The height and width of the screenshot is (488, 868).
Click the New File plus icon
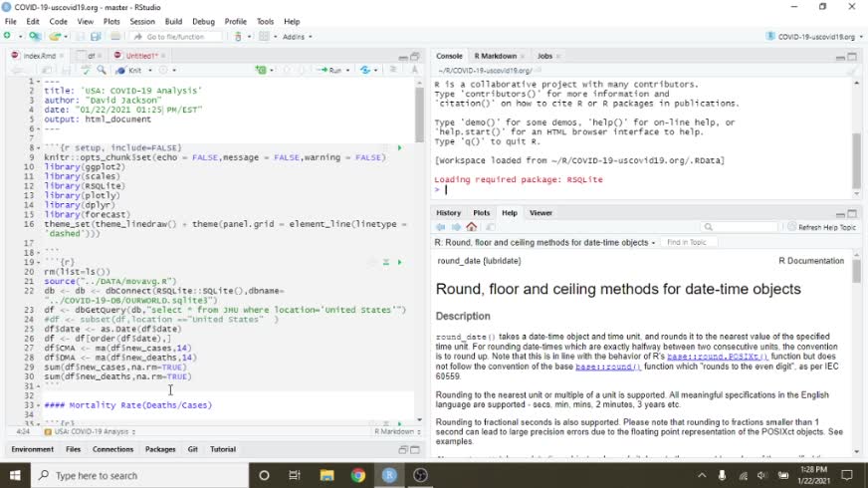pyautogui.click(x=7, y=37)
